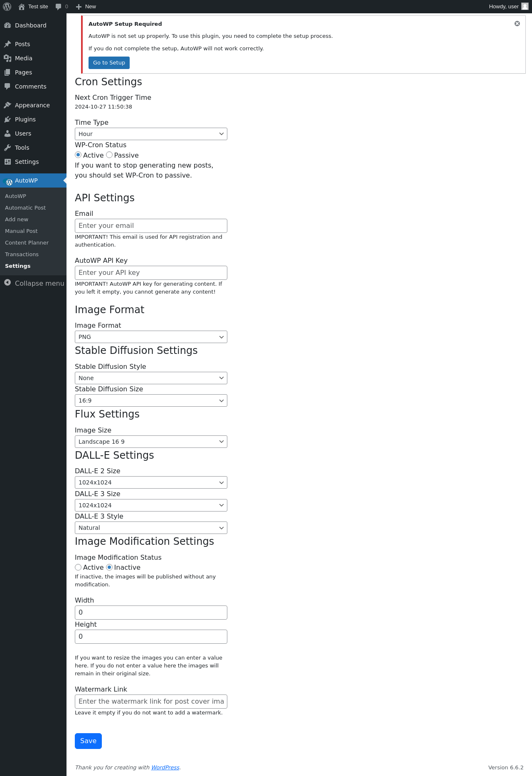Viewport: 532px width, 776px height.
Task: Click the Media icon in sidebar
Action: point(7,58)
